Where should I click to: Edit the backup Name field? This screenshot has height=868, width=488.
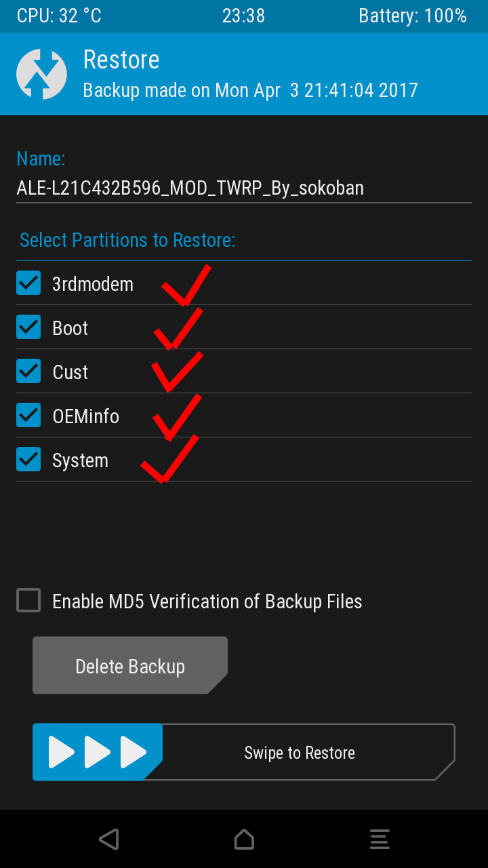pos(190,188)
